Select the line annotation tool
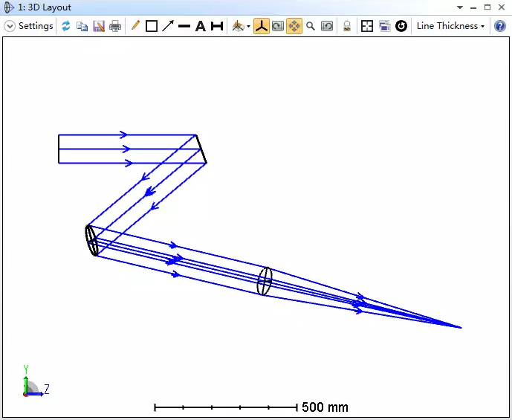 [x=184, y=26]
